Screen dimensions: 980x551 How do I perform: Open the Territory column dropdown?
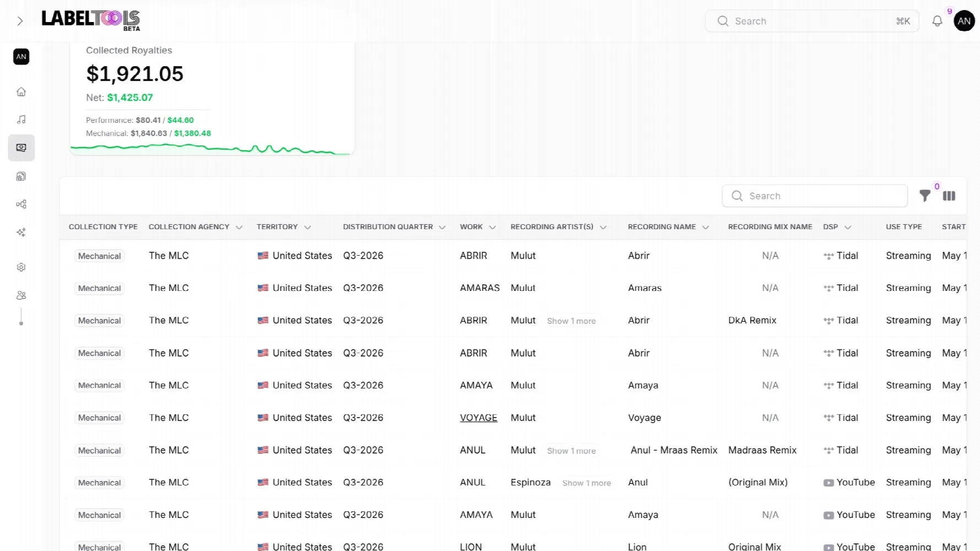click(308, 227)
